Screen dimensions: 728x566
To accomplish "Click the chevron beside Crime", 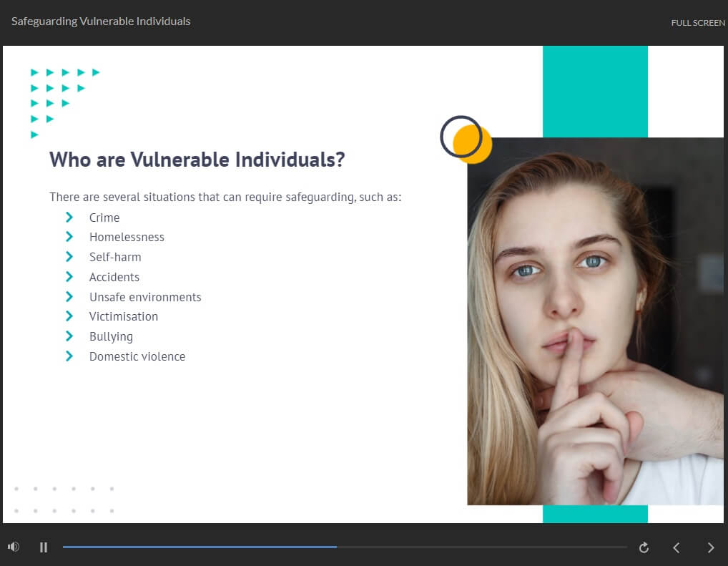I will coord(69,218).
